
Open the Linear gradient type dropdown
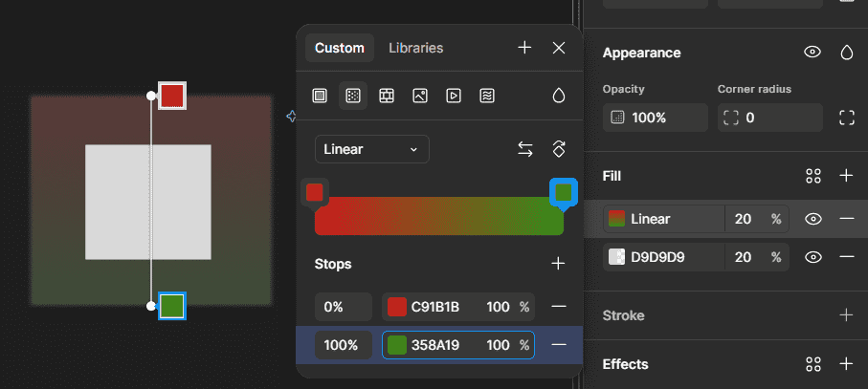coord(372,149)
